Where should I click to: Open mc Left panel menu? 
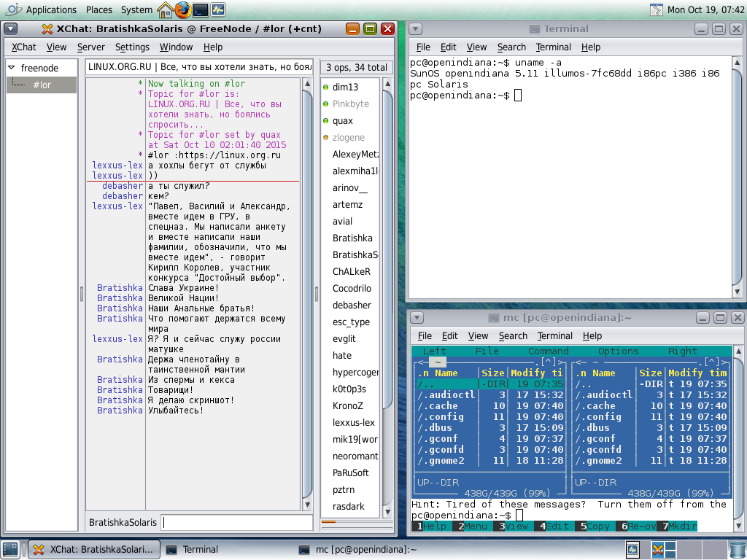[x=435, y=351]
